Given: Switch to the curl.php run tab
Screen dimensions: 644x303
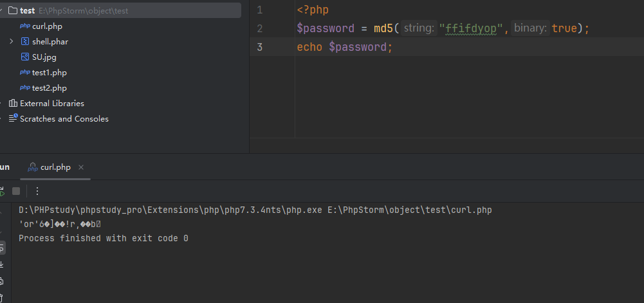Looking at the screenshot, I should point(55,167).
